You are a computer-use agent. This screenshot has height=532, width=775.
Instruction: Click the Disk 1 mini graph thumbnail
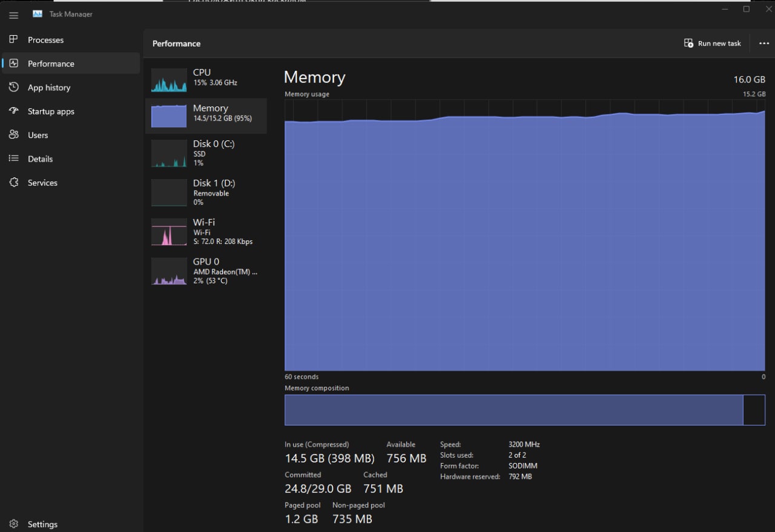(169, 193)
